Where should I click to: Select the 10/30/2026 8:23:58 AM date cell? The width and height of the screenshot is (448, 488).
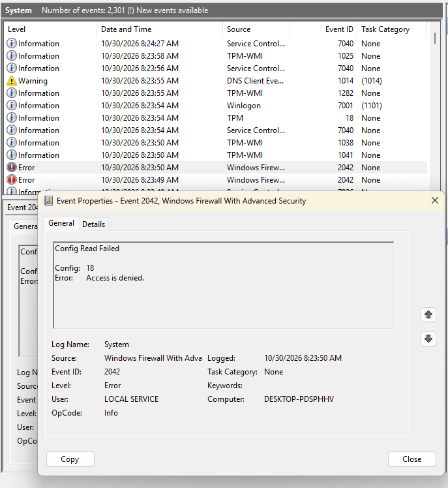[x=140, y=56]
